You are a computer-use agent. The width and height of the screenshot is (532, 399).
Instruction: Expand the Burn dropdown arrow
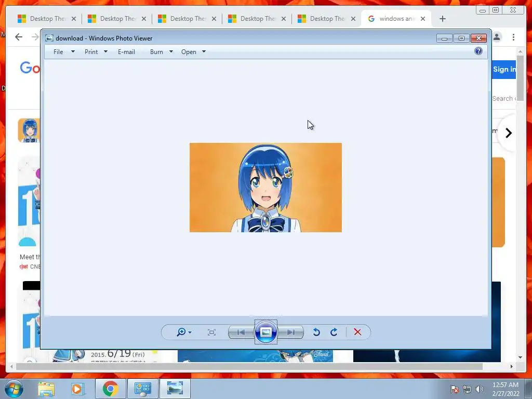(x=171, y=52)
